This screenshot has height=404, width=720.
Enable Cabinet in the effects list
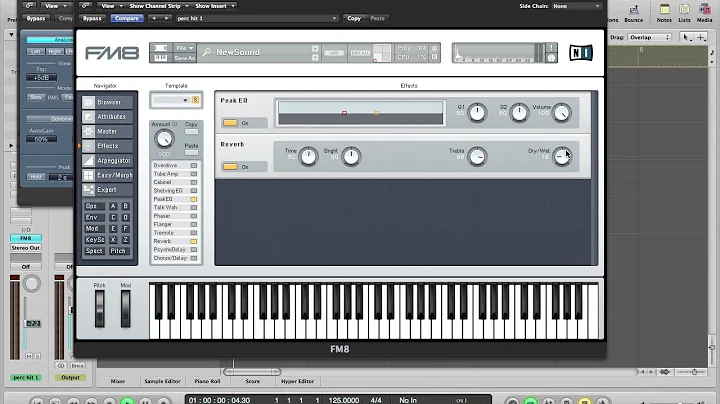pyautogui.click(x=194, y=182)
